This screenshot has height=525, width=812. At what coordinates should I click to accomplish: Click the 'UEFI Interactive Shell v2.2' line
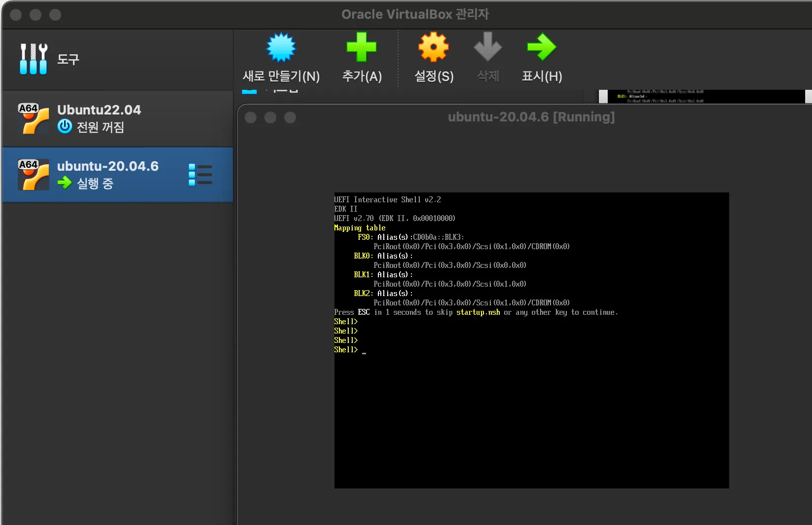pyautogui.click(x=388, y=200)
